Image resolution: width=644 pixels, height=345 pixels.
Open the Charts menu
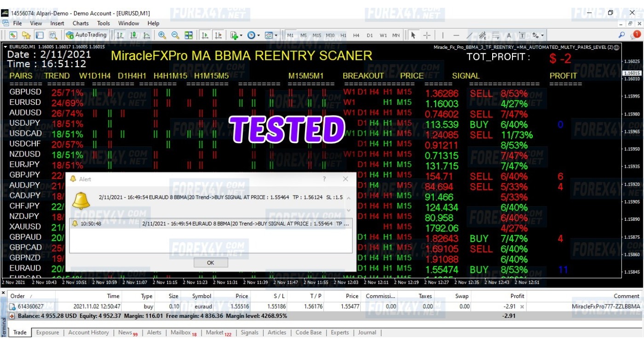80,23
